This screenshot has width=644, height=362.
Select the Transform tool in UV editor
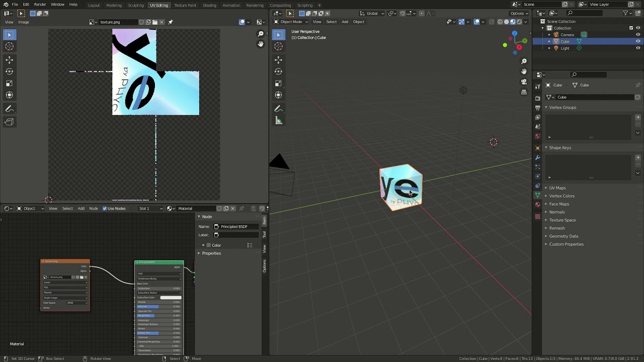9,95
